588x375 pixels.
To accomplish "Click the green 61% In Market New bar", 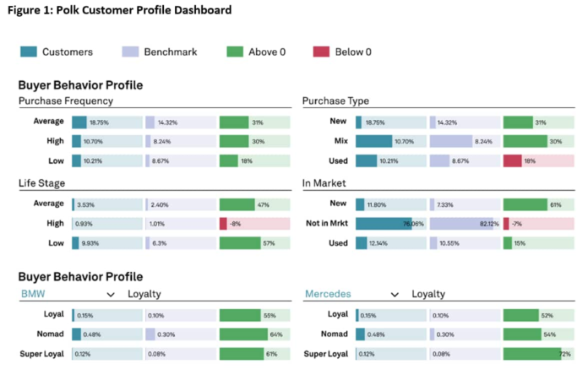I will (x=525, y=204).
